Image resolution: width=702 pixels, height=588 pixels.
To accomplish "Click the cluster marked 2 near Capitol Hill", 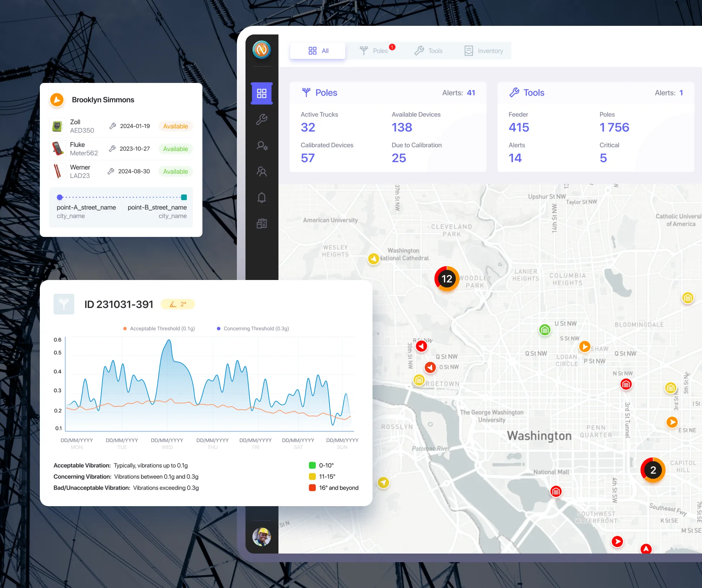I will (x=653, y=470).
